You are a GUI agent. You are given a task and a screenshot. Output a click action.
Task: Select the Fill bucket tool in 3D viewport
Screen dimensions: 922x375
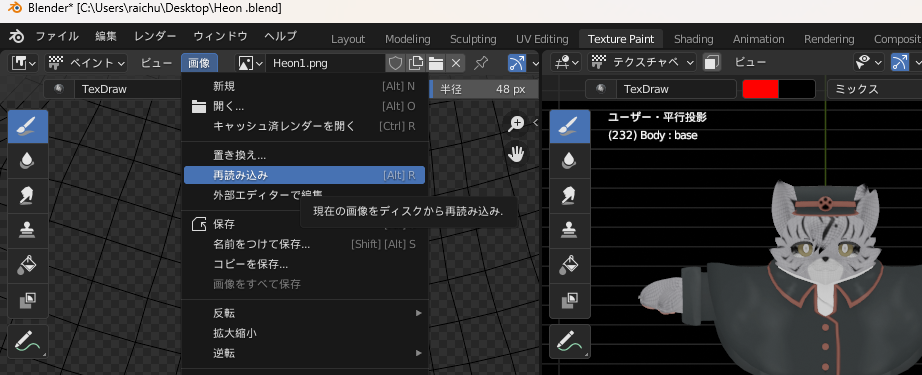[x=570, y=265]
